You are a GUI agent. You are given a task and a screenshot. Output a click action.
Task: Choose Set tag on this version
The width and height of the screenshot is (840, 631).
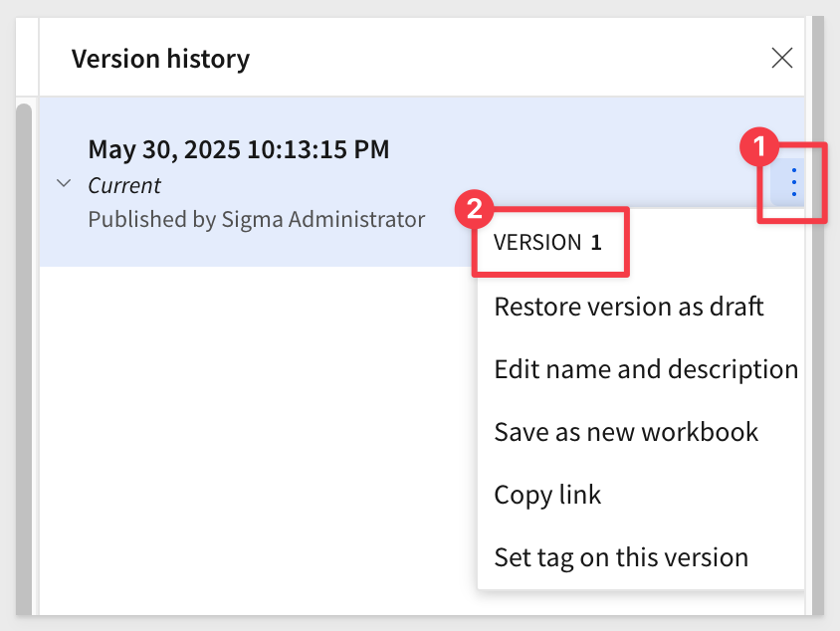(621, 557)
